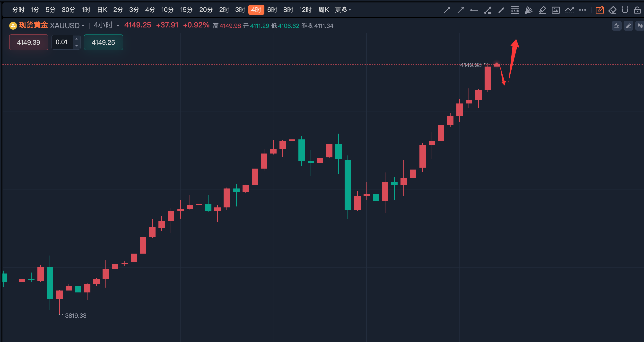
Task: Switch to the 日K timeframe tab
Action: pyautogui.click(x=102, y=10)
